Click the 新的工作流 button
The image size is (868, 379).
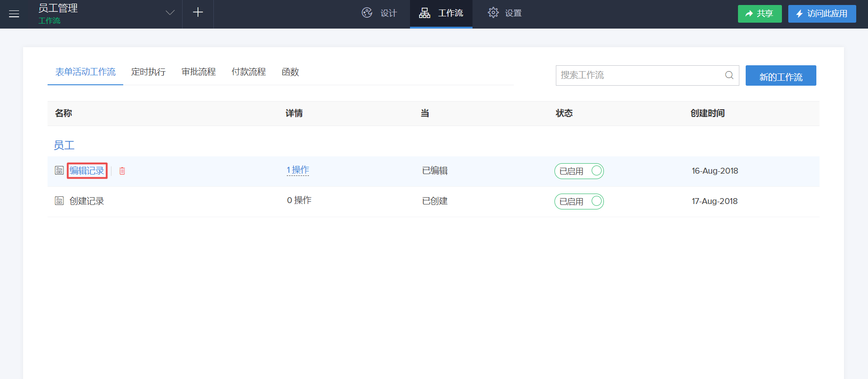pos(781,76)
